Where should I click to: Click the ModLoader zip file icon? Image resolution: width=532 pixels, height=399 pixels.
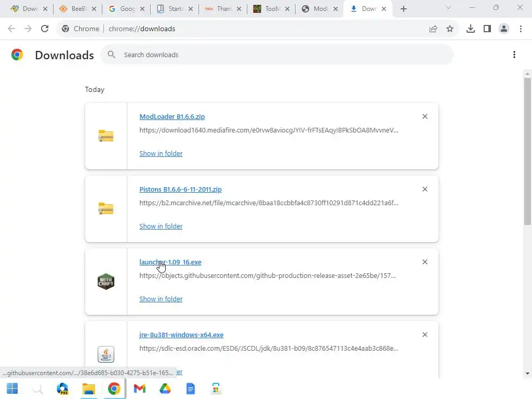pos(106,136)
